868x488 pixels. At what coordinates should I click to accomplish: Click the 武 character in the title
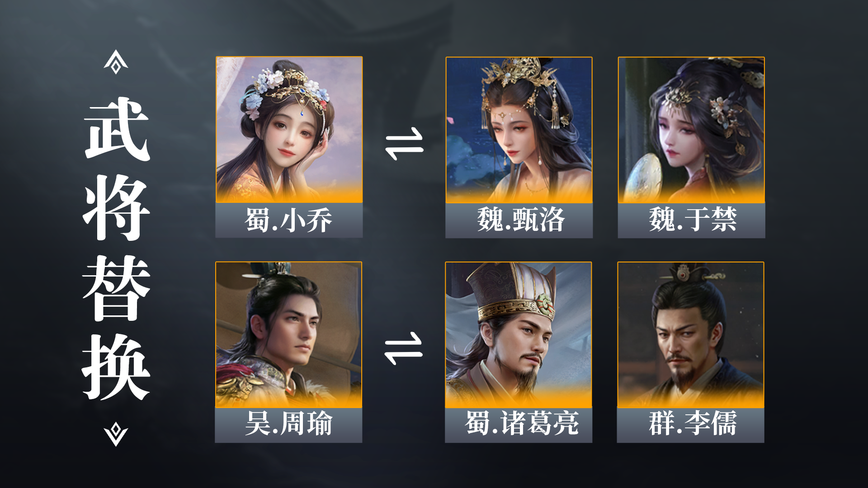[117, 130]
